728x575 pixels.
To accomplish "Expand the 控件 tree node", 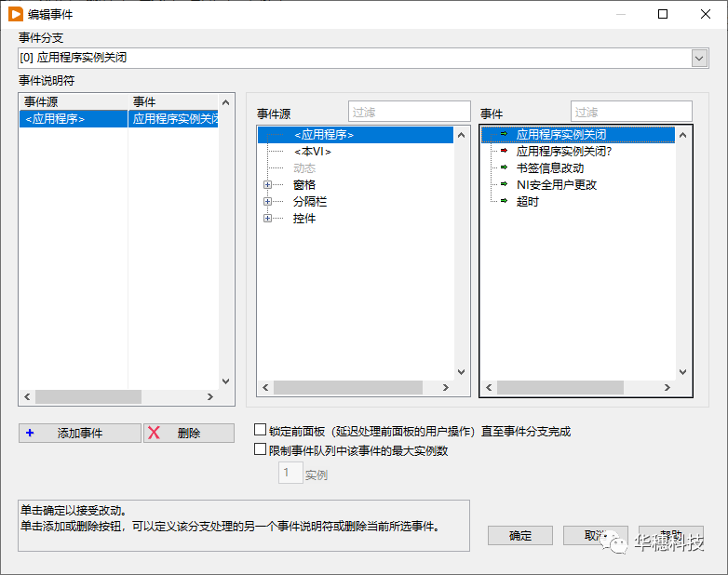I will click(267, 218).
